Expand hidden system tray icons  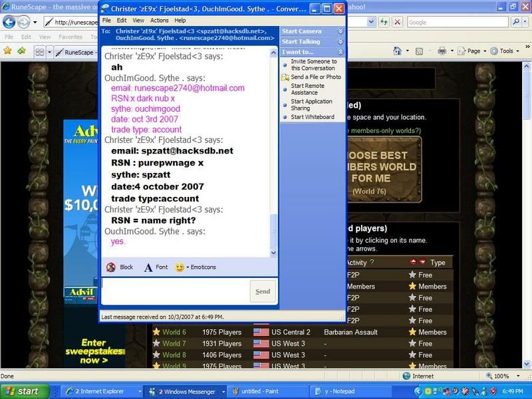[x=418, y=392]
